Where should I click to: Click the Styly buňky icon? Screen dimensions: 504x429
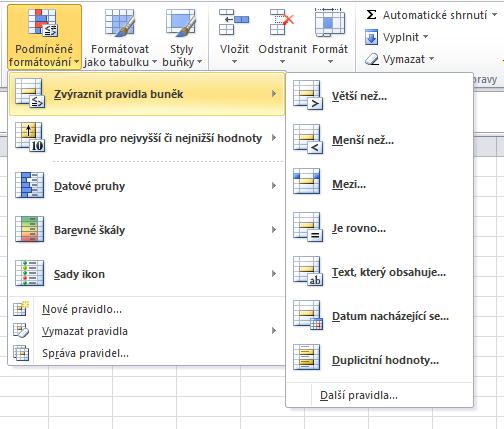[181, 23]
